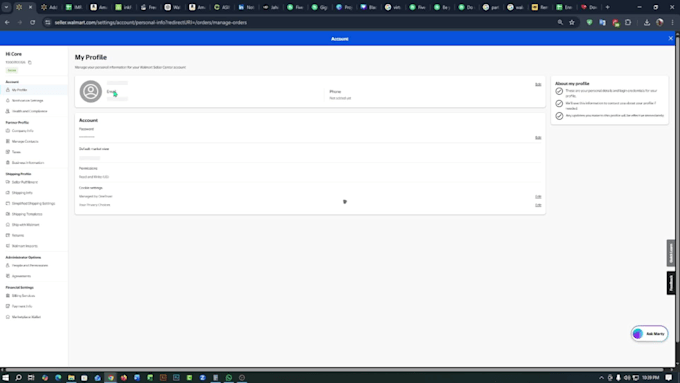Open File Explorer from the taskbar
Screen dimensions: 680x383
click(x=71, y=378)
